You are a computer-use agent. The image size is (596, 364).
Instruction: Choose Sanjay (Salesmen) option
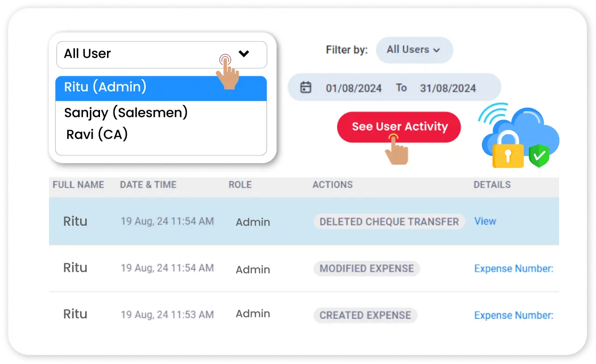point(126,112)
